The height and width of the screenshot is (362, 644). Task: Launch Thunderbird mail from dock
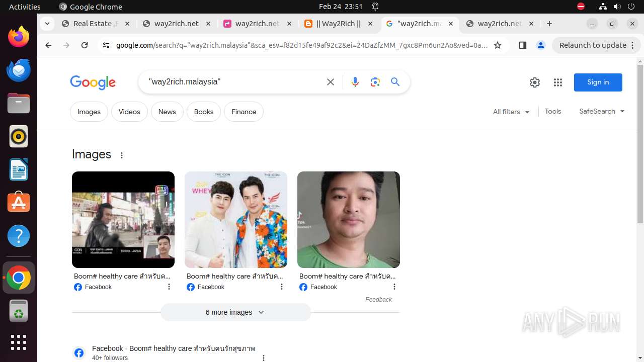tap(19, 70)
